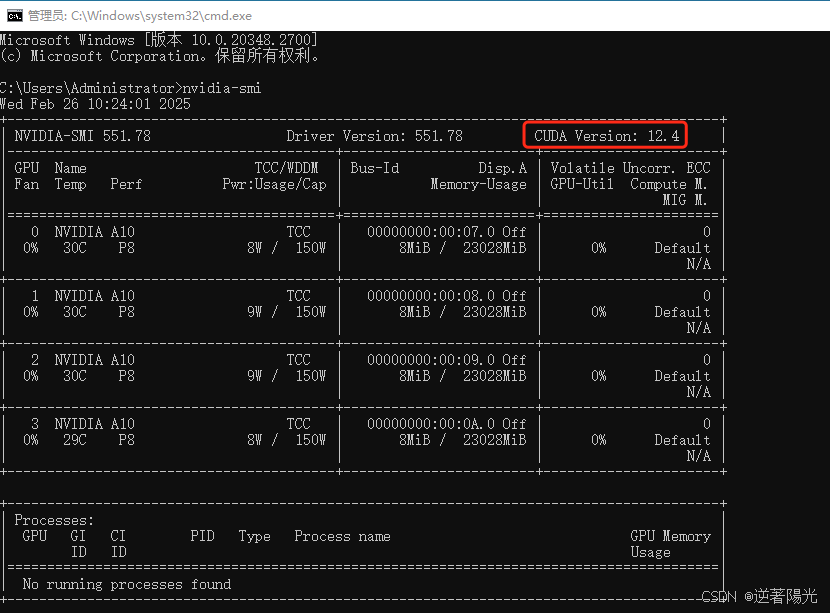The height and width of the screenshot is (613, 830).
Task: Click the 'MIG M.' header text
Action: 684,200
